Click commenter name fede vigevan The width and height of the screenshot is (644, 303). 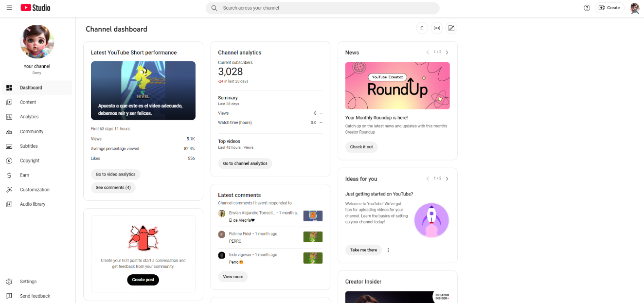(240, 255)
